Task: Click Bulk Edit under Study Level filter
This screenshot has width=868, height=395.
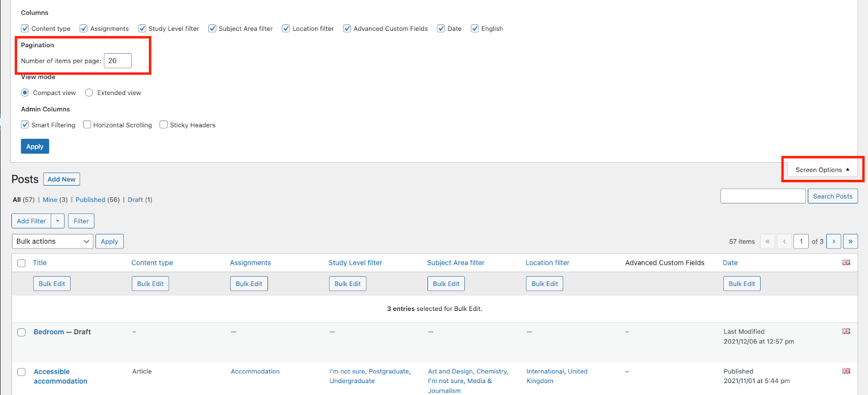Action: pyautogui.click(x=348, y=284)
